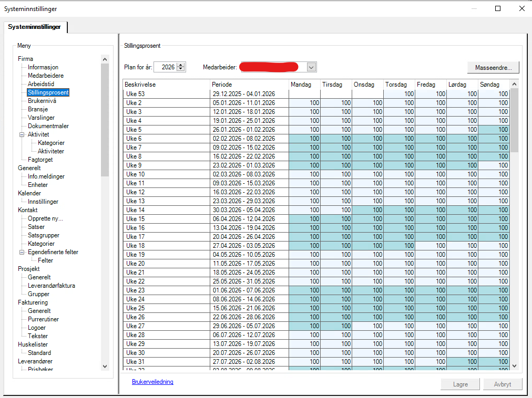Select the Mandag cell for Uke 10
Image resolution: width=532 pixels, height=398 pixels.
click(x=304, y=174)
